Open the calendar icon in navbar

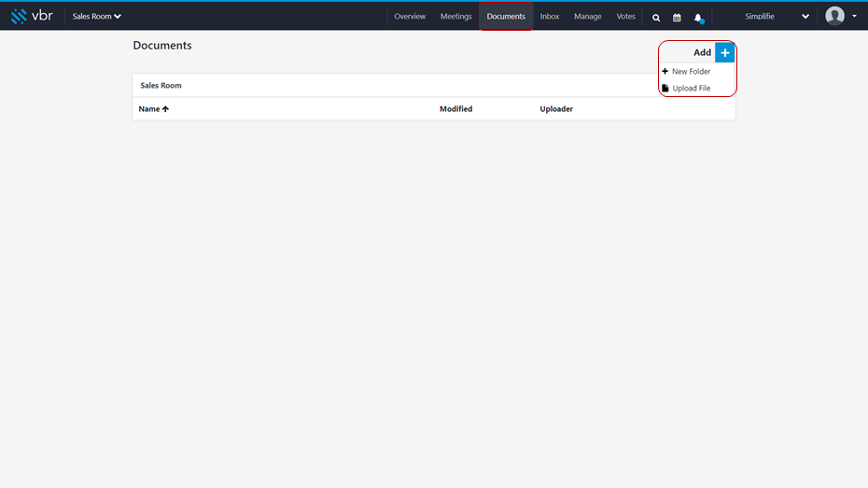coord(677,18)
